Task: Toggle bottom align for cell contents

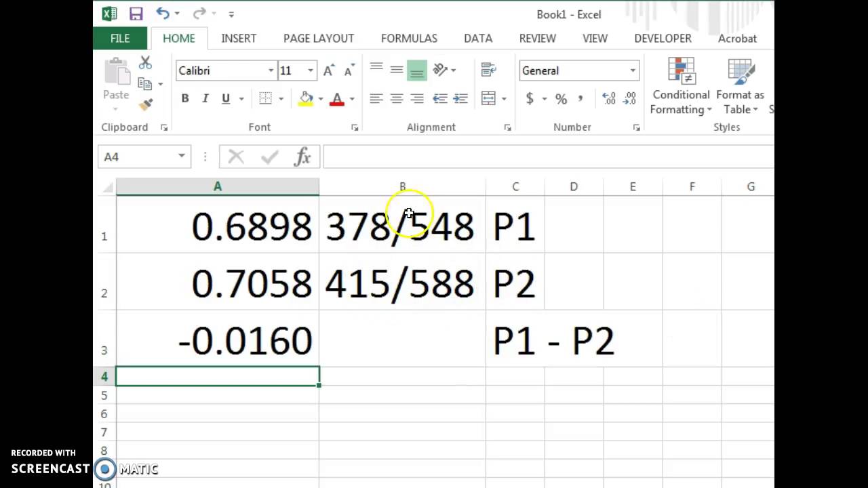Action: [417, 70]
